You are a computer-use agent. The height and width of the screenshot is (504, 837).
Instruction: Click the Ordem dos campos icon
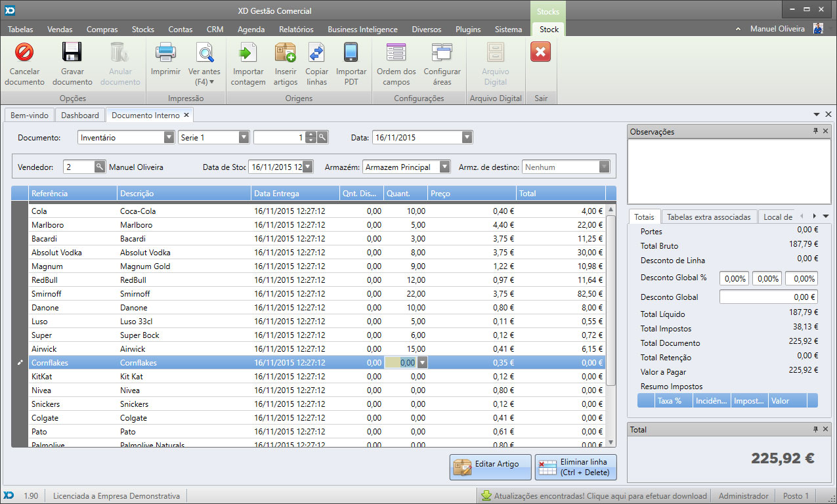click(x=396, y=52)
